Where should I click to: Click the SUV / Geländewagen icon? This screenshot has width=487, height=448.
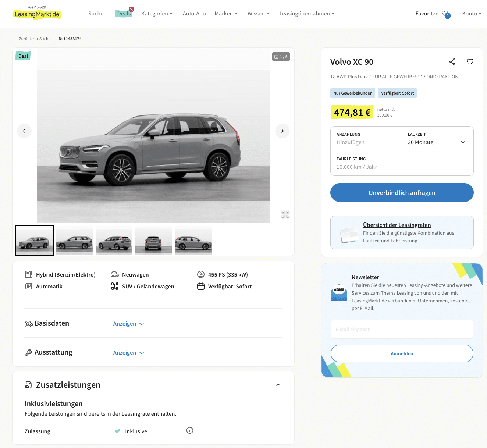115,286
